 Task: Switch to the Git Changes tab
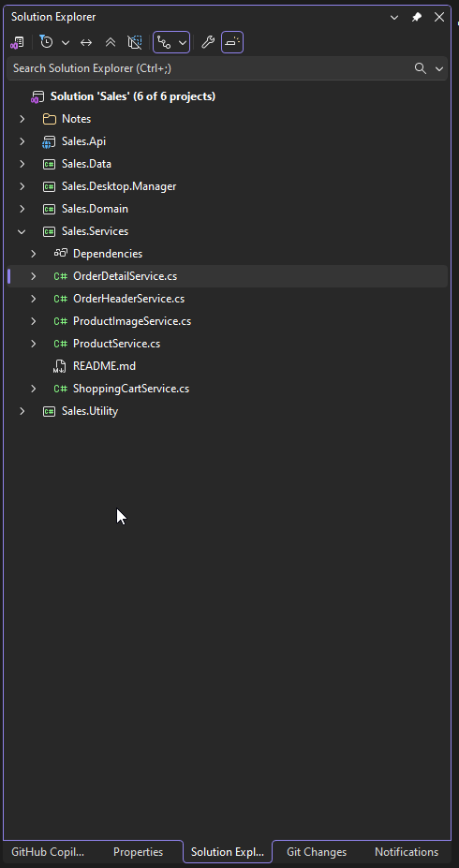[317, 852]
